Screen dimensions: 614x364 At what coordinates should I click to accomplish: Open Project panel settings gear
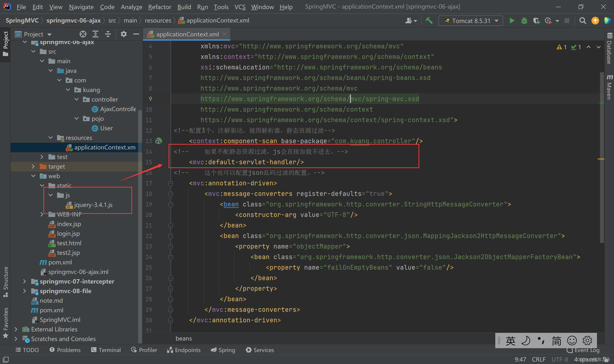click(x=124, y=34)
